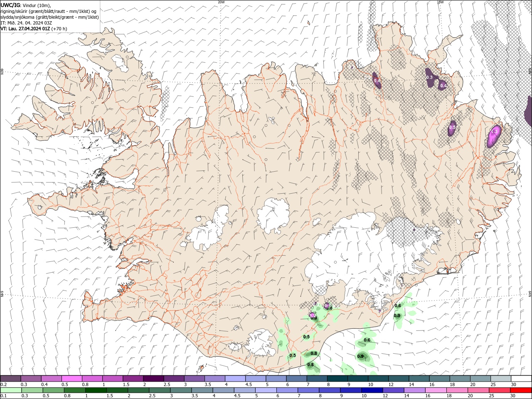Click the 16–18 light pink swatch, bottom legend row
Viewport: 532px width, 399px height.
436,390
